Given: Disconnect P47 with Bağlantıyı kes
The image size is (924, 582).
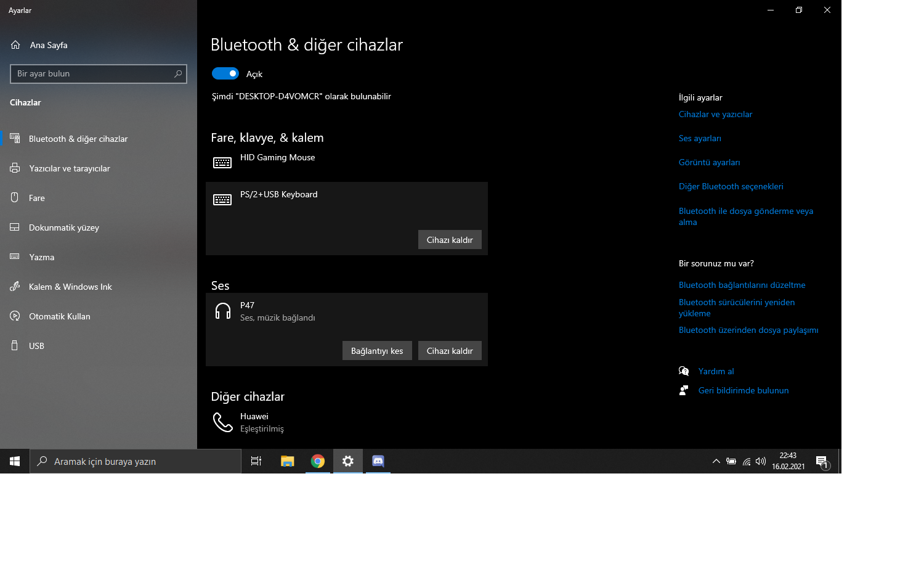Looking at the screenshot, I should click(x=377, y=351).
